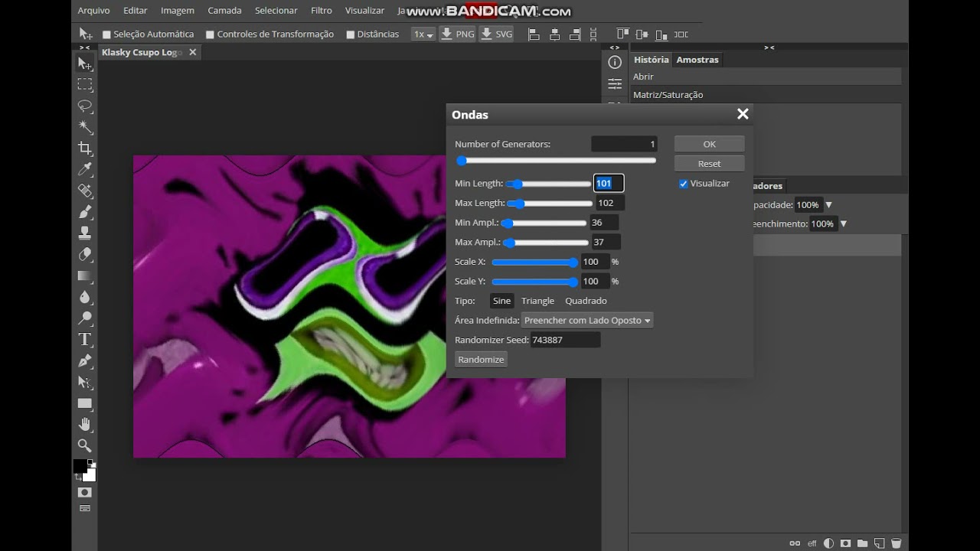Viewport: 980px width, 551px height.
Task: Select the Rectangular Marquee tool
Action: tap(85, 85)
